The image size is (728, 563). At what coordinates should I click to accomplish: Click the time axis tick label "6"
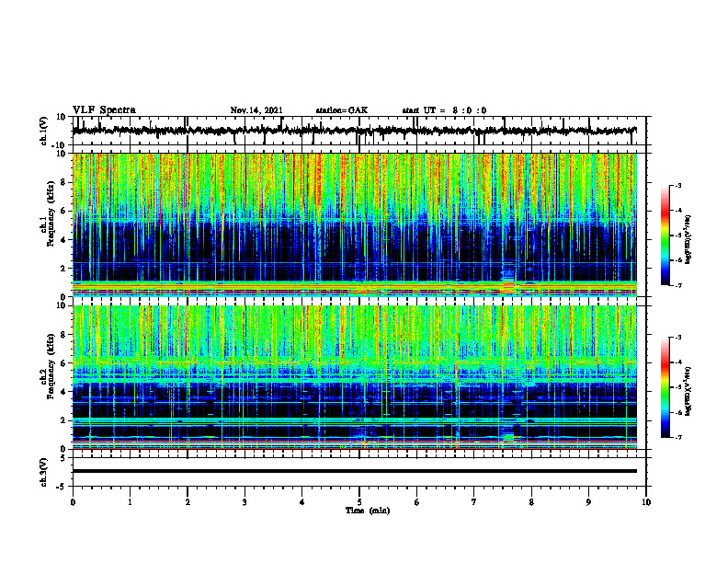click(417, 502)
